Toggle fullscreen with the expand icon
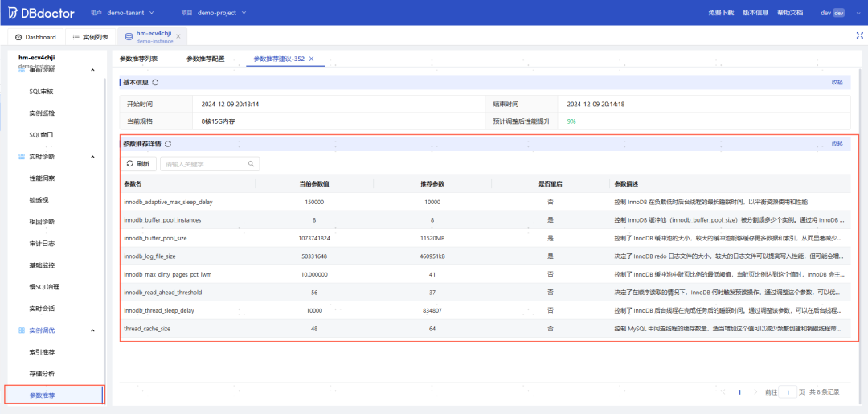This screenshot has height=414, width=868. [859, 35]
